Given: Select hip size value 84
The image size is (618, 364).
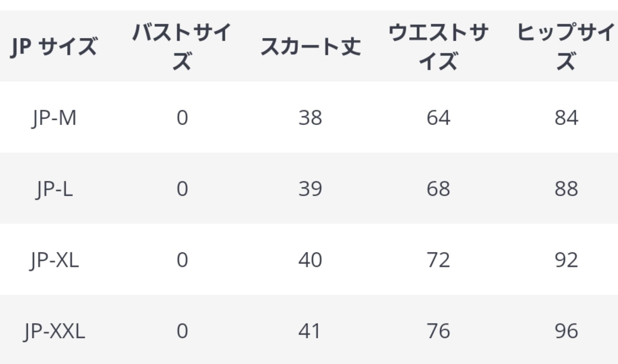Looking at the screenshot, I should [566, 118].
